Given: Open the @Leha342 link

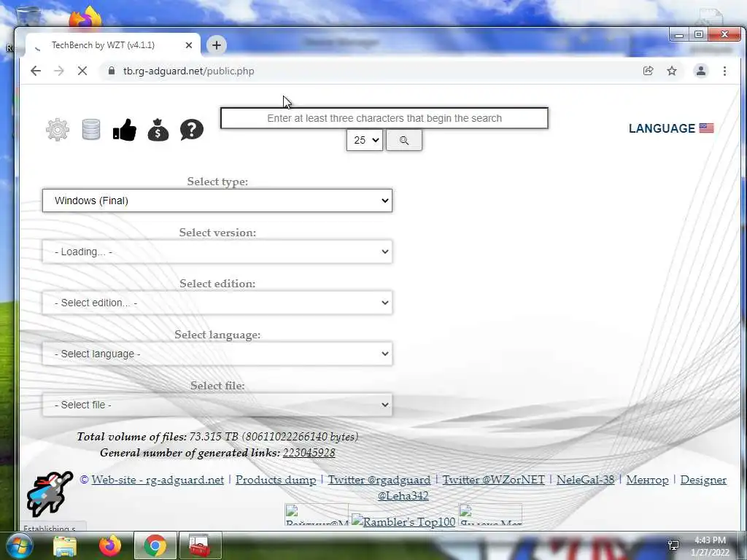Looking at the screenshot, I should 403,496.
